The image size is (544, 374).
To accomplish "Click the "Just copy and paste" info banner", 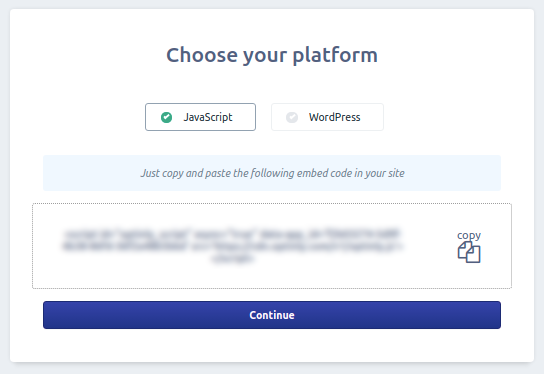I will click(272, 173).
